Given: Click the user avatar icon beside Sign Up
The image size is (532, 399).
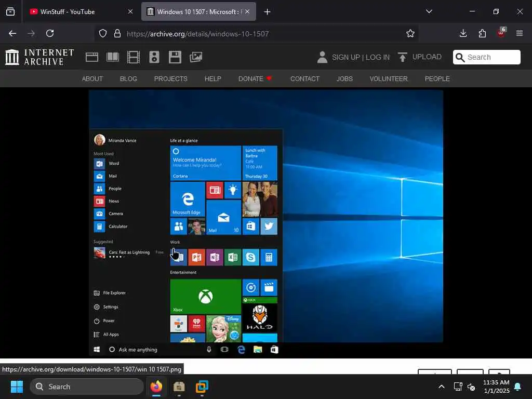Looking at the screenshot, I should (x=322, y=57).
